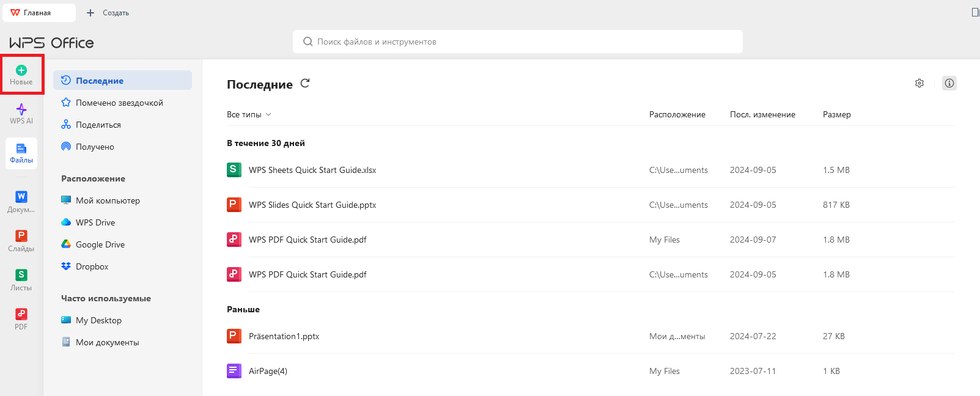This screenshot has height=396, width=980.
Task: Open Слайды presentation app icon
Action: (21, 240)
